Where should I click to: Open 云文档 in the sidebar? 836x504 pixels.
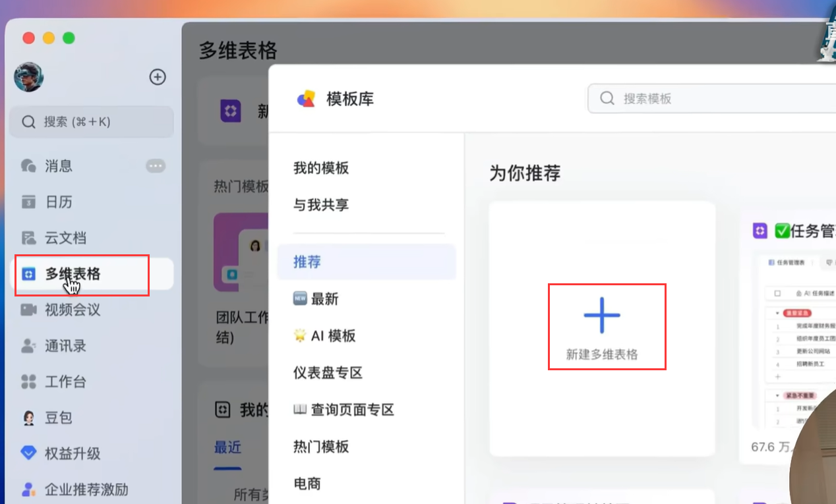click(x=92, y=238)
